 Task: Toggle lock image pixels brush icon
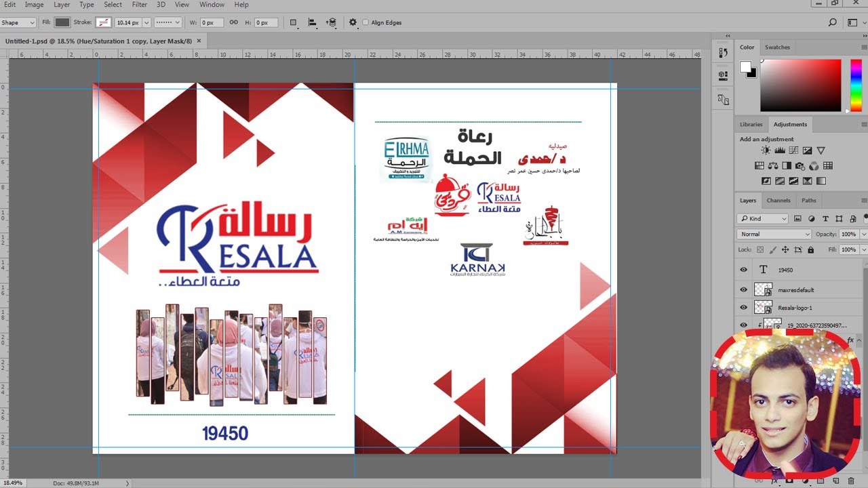click(x=772, y=250)
